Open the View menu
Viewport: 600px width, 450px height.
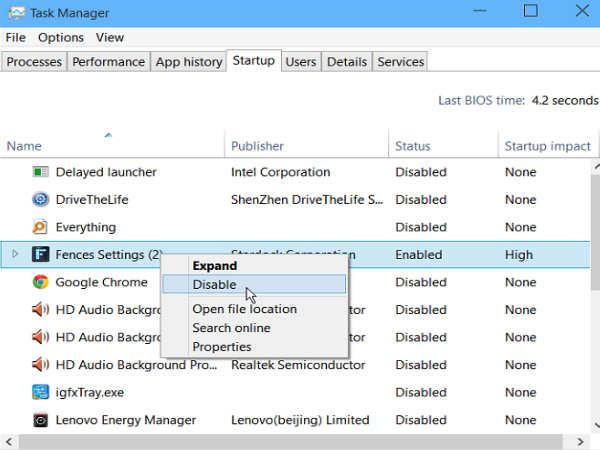pyautogui.click(x=110, y=38)
